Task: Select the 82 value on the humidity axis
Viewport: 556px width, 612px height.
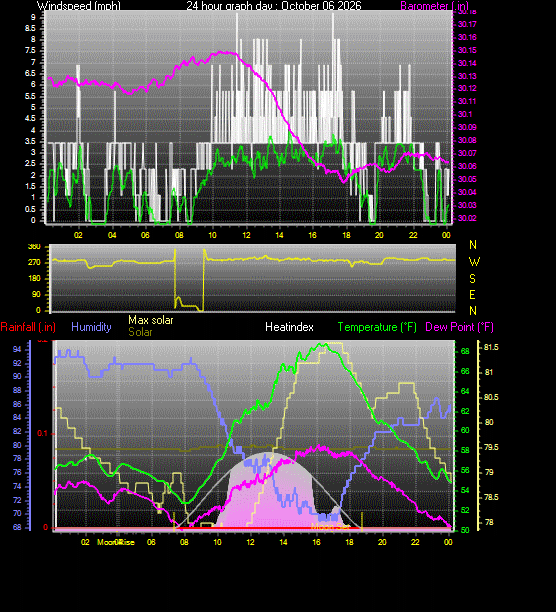Action: click(17, 432)
